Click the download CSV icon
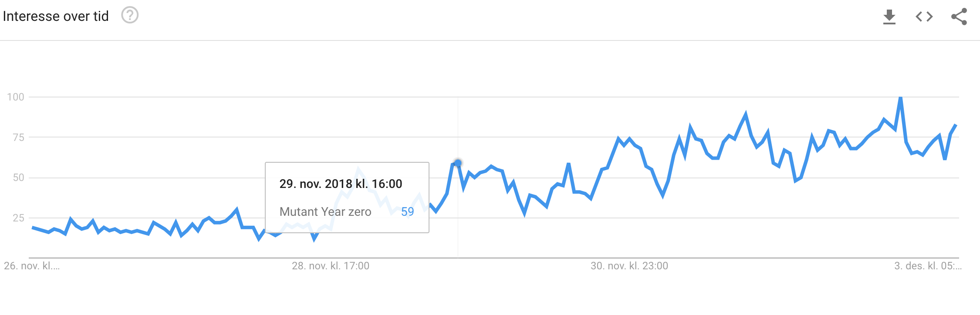This screenshot has width=980, height=315. pos(889,17)
